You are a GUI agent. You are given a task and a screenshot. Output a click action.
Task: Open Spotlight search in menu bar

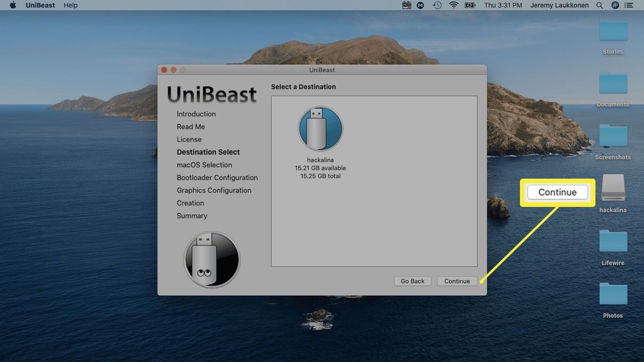click(600, 5)
